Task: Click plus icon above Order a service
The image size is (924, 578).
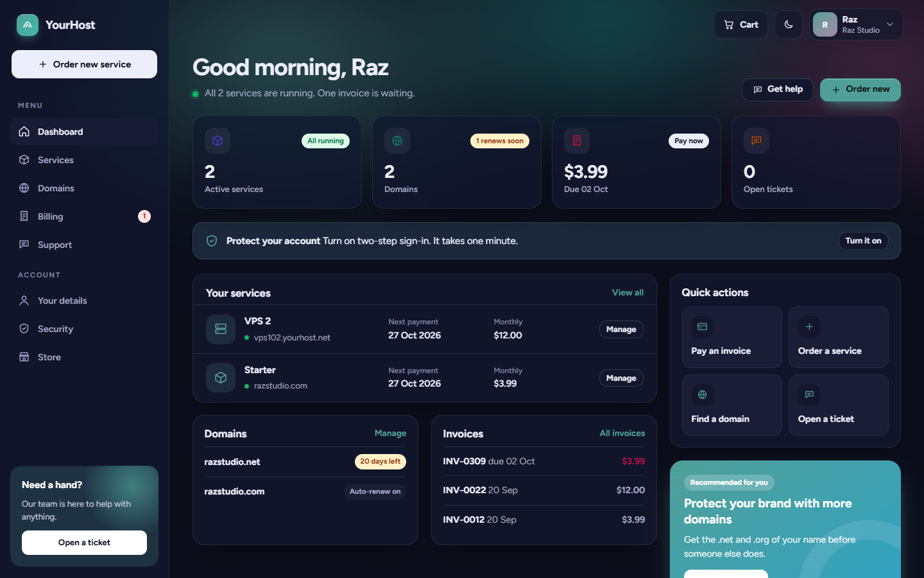Action: click(809, 327)
